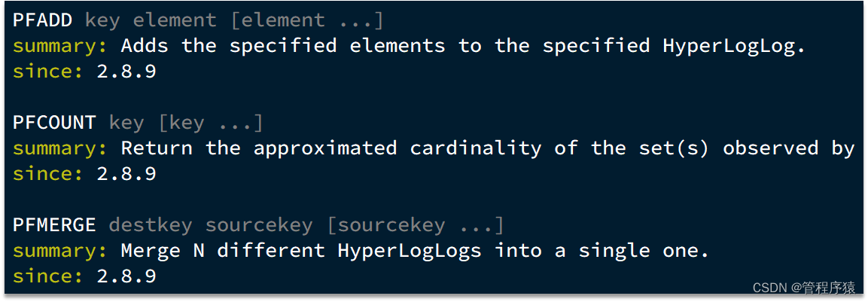Click the PFADD command name
The height and width of the screenshot is (302, 868).
coord(43,20)
